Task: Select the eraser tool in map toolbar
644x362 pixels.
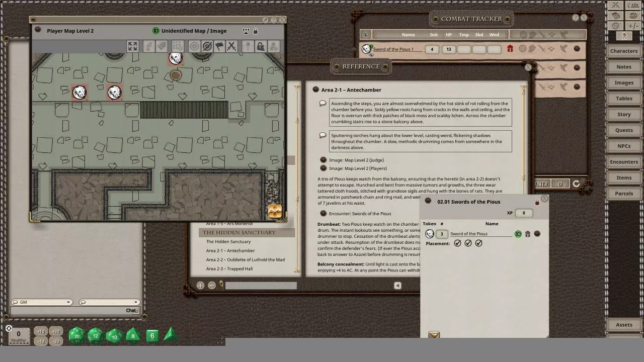Action: click(162, 46)
